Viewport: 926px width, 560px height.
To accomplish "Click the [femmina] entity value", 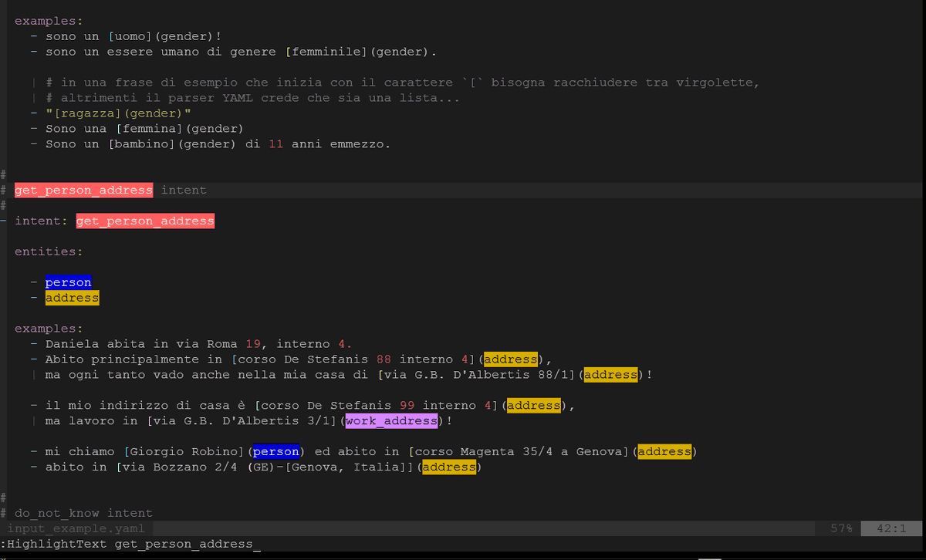I will 149,129.
